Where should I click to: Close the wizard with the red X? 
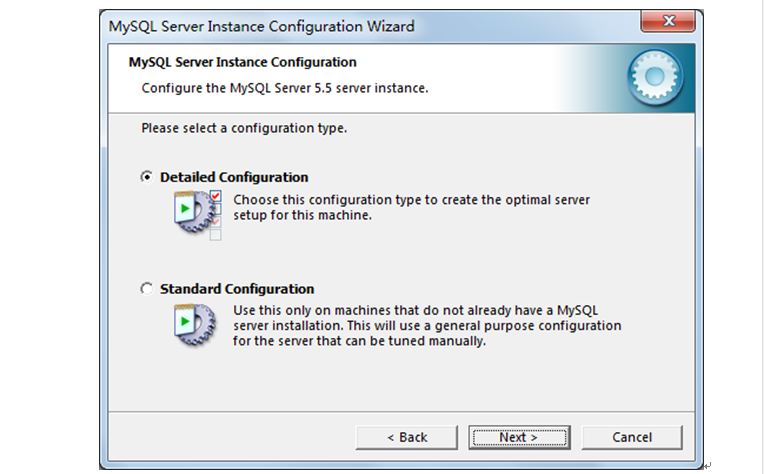(x=668, y=21)
